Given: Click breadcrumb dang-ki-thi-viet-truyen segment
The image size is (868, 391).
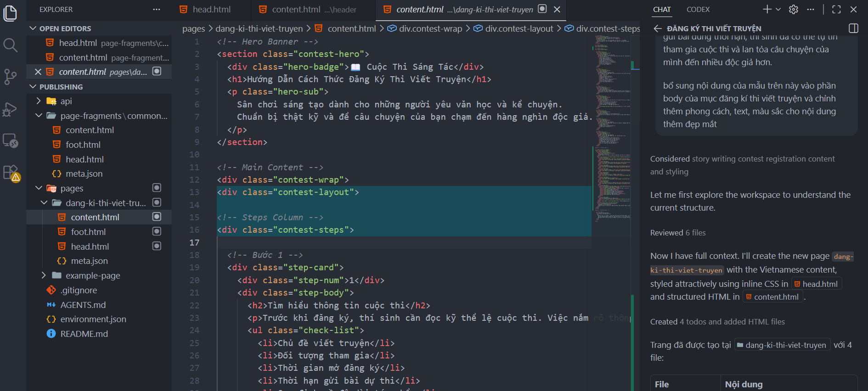Looking at the screenshot, I should click(259, 28).
